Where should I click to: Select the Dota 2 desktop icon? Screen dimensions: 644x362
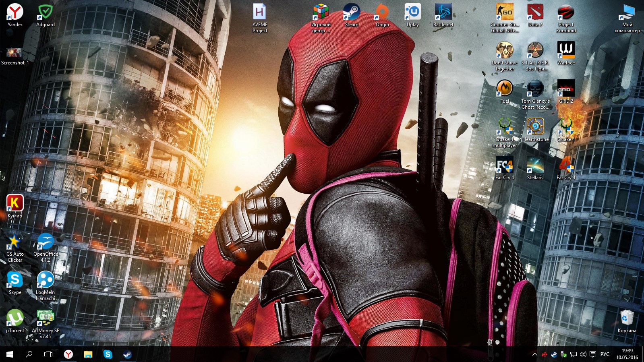[x=535, y=15]
